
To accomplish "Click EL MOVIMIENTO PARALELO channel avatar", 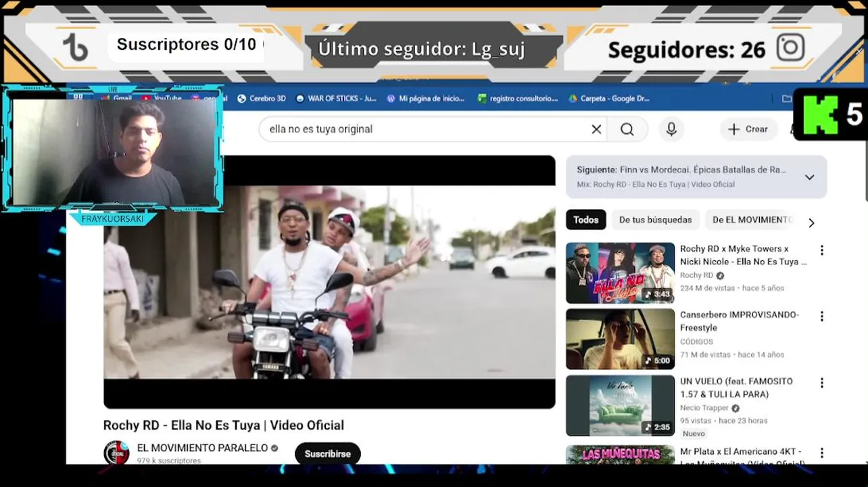I will point(116,453).
